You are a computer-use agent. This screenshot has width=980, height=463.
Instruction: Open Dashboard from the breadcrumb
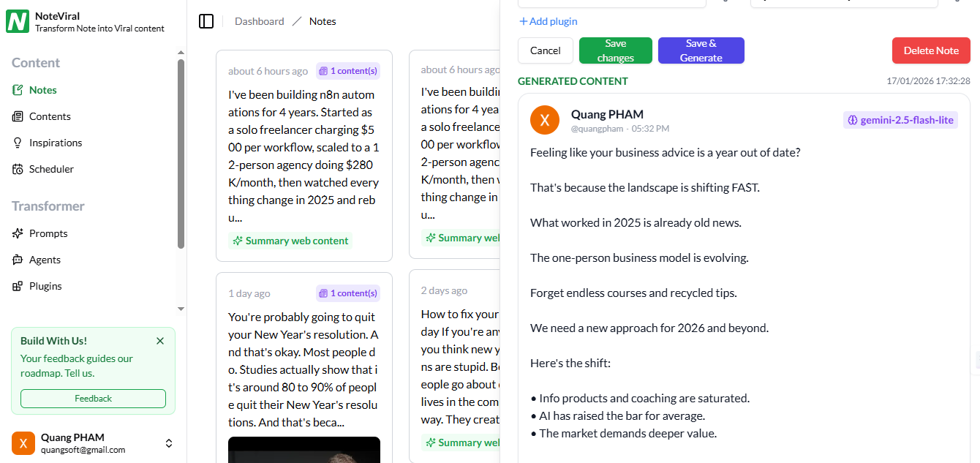pos(259,21)
